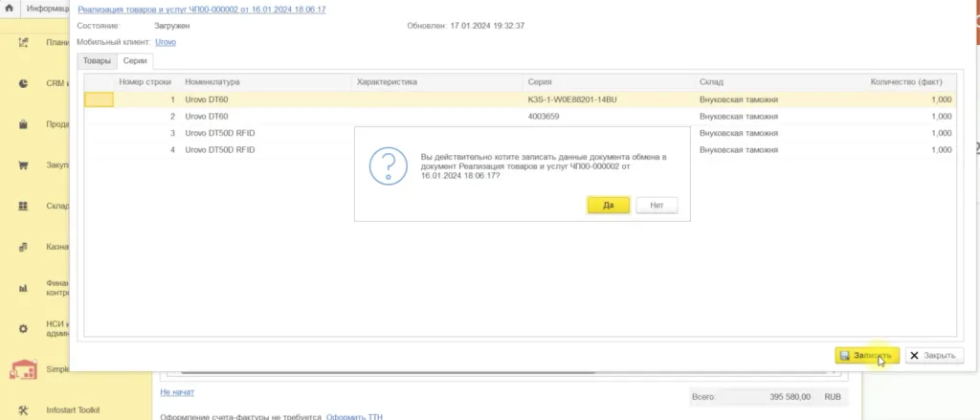Open the planning section chart icon

point(23,42)
